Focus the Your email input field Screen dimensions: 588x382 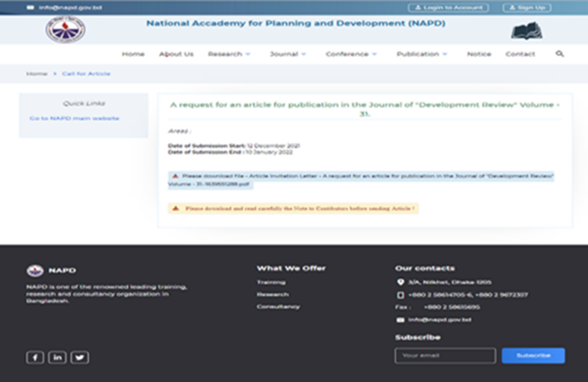point(445,355)
